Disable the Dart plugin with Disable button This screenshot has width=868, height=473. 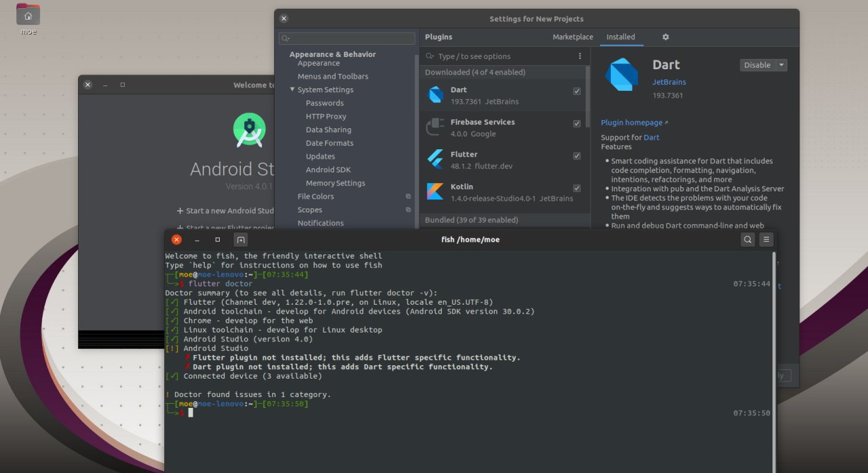pos(757,65)
